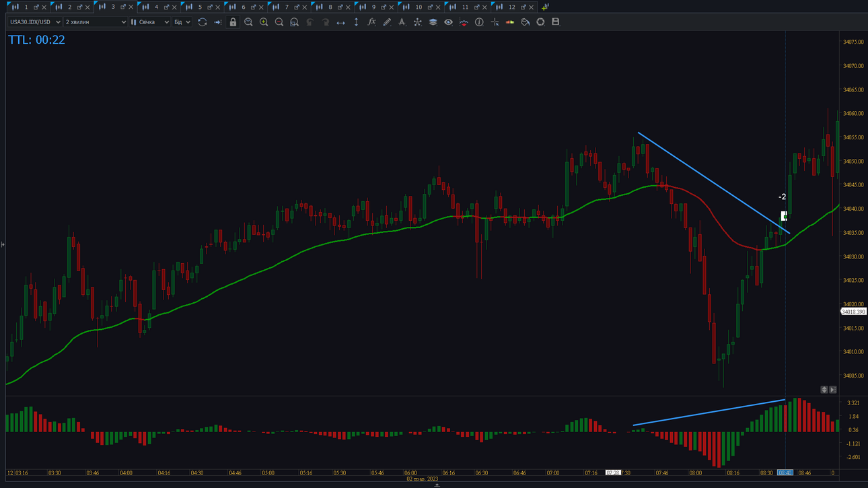The image size is (868, 488).
Task: Open the layers stack icon
Action: point(433,22)
